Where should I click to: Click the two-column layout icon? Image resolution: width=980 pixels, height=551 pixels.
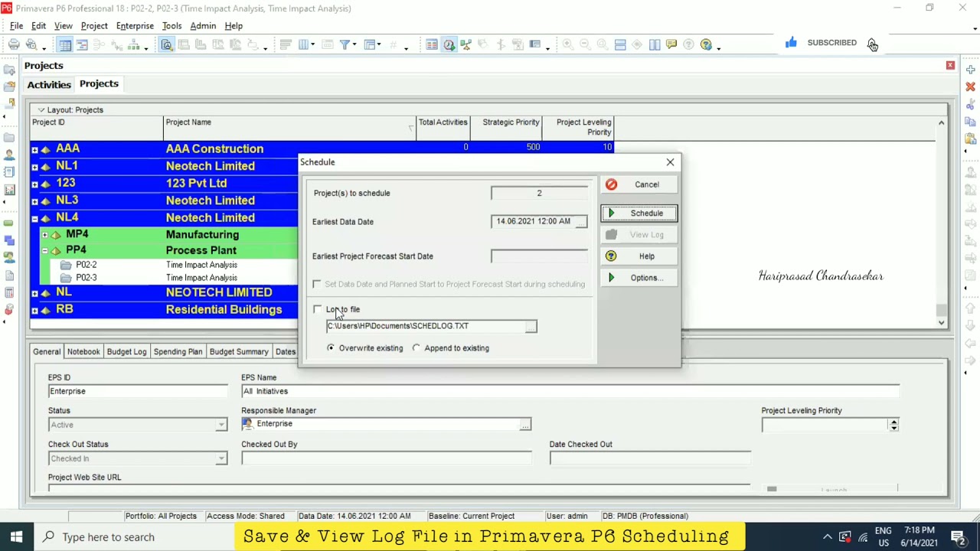click(655, 45)
